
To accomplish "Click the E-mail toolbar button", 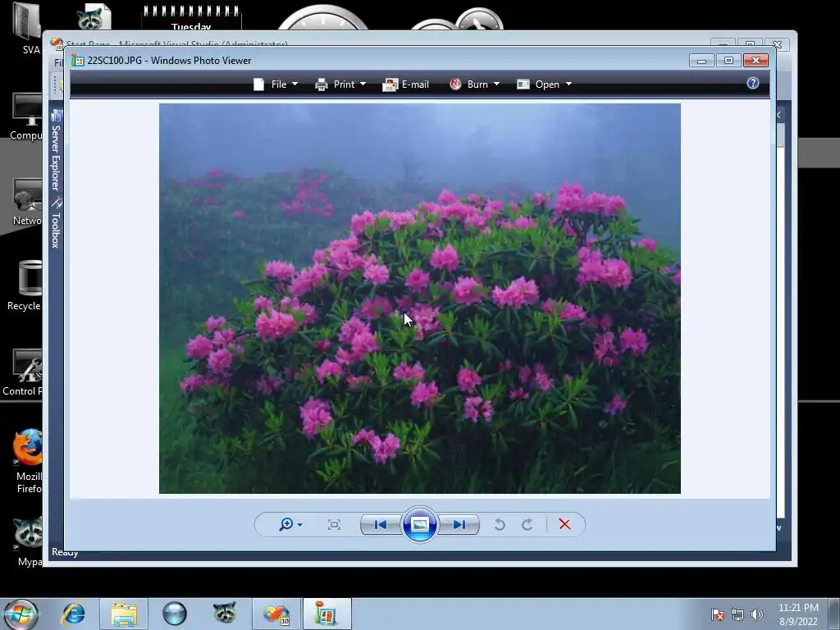I will pos(405,84).
